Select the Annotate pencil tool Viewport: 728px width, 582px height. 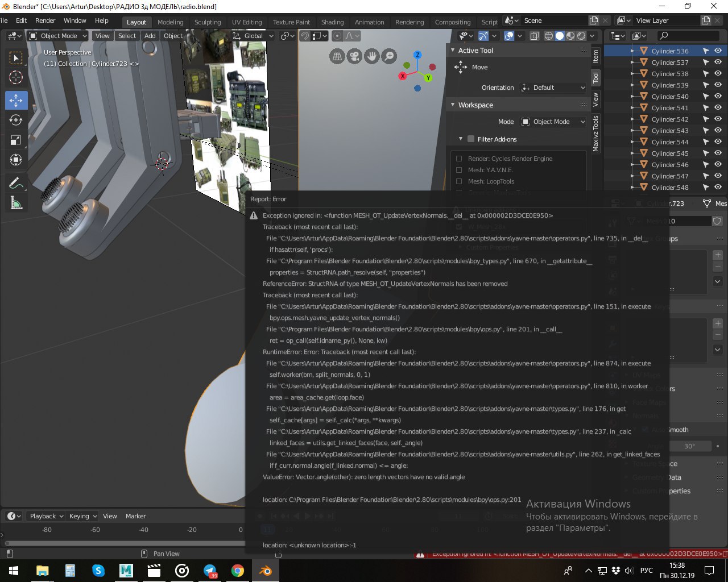(16, 183)
